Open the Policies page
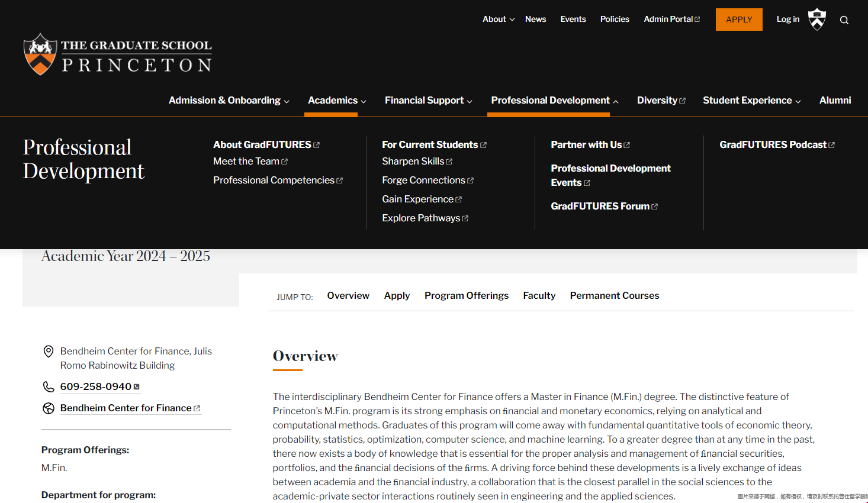868x503 pixels. [x=615, y=20]
